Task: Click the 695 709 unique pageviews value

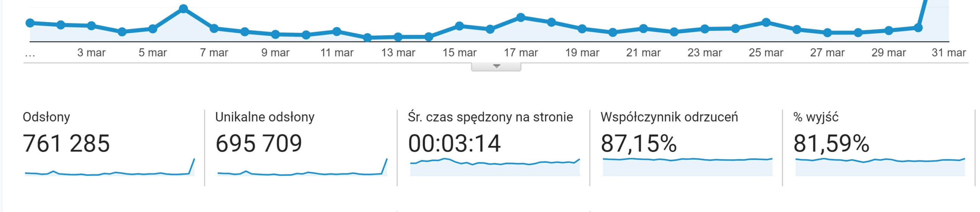Action: (x=259, y=144)
